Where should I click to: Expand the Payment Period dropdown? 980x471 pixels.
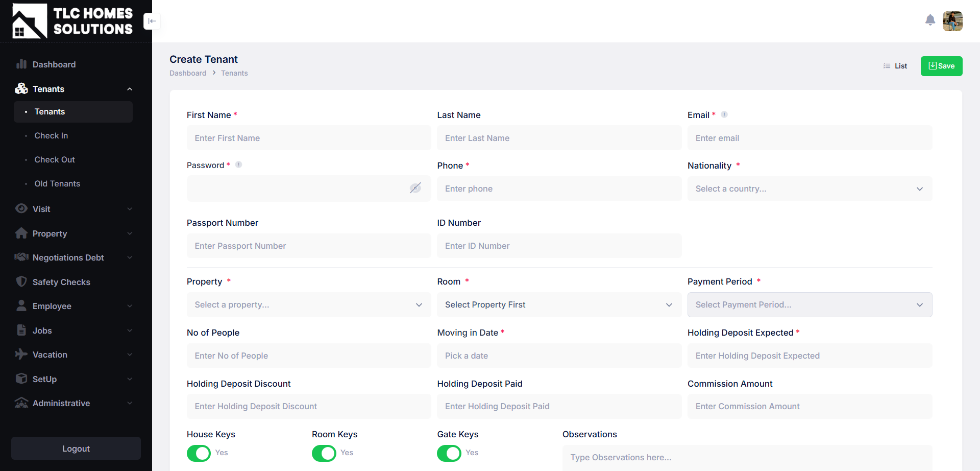tap(810, 304)
